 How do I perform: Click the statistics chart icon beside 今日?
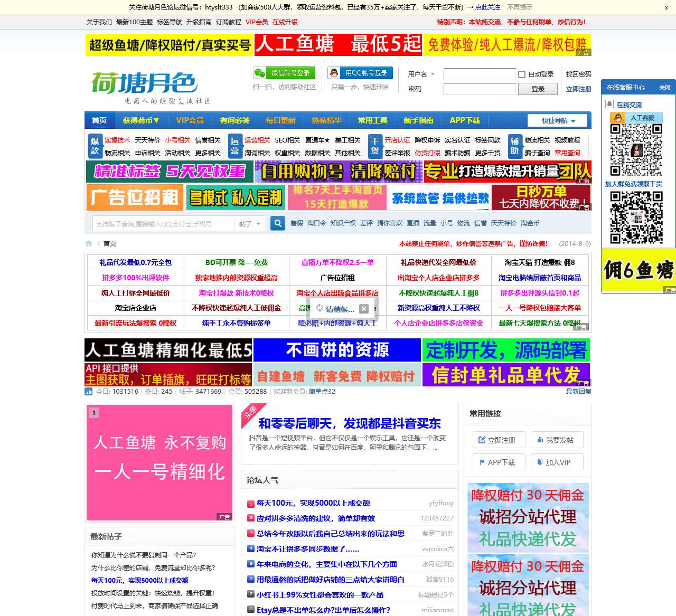pos(89,392)
